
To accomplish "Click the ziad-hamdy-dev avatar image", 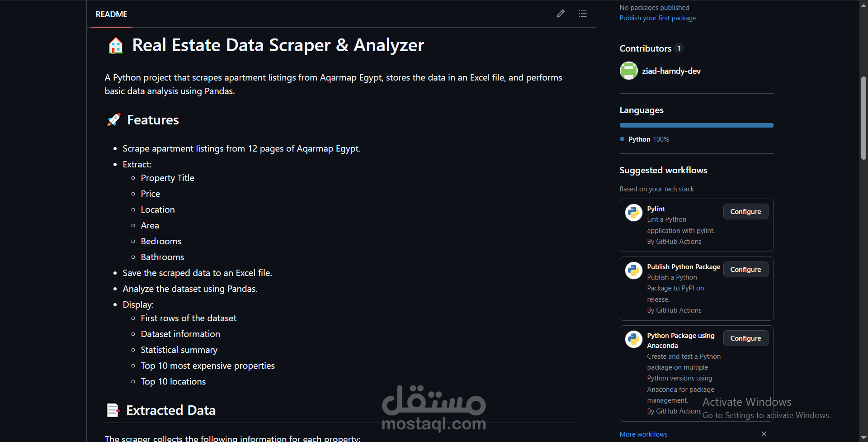I will pyautogui.click(x=628, y=71).
